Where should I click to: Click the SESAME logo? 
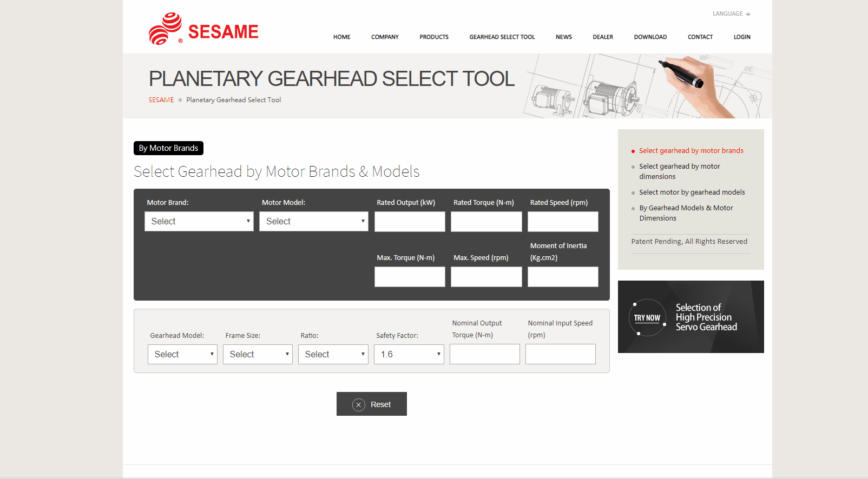click(203, 29)
